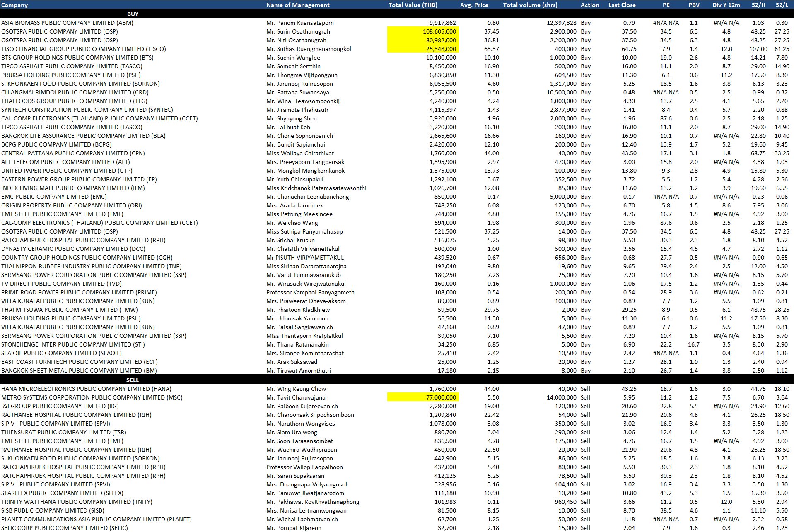This screenshot has width=794, height=532.
Task: Select the Name of Management header
Action: tap(298, 5)
